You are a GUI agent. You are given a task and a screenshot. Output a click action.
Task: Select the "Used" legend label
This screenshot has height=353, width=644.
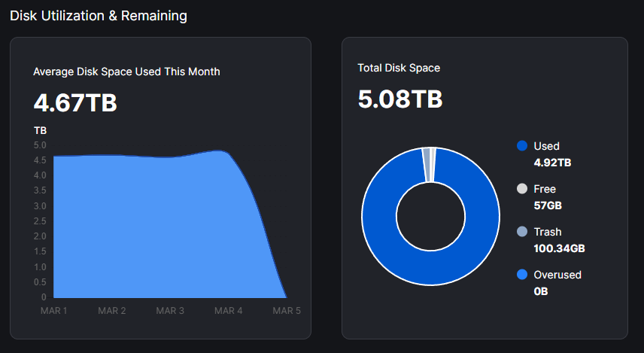pos(546,146)
